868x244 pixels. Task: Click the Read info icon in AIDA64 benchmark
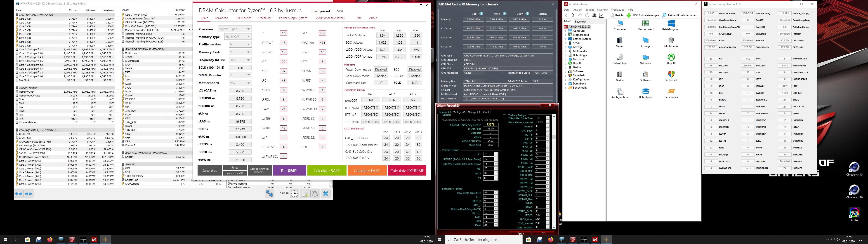pos(481,14)
